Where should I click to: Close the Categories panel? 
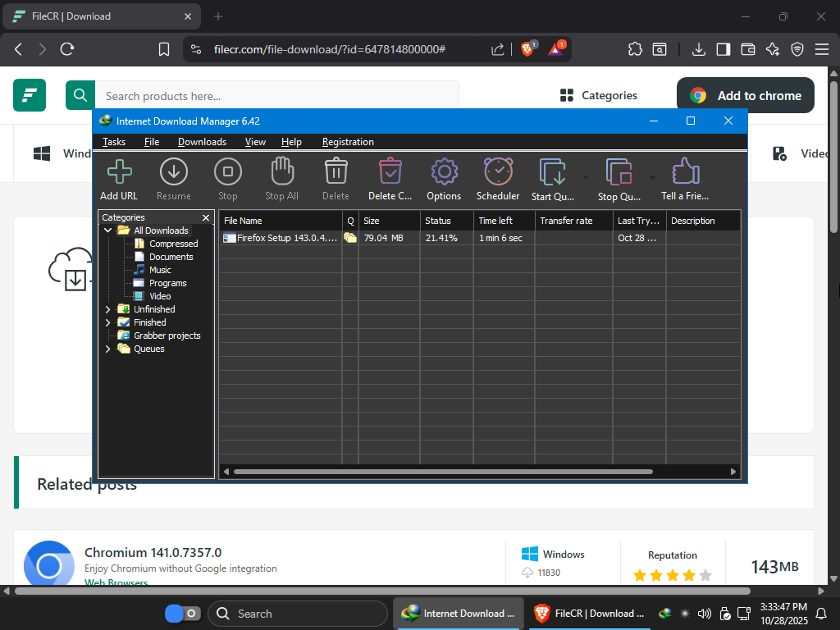coord(206,217)
